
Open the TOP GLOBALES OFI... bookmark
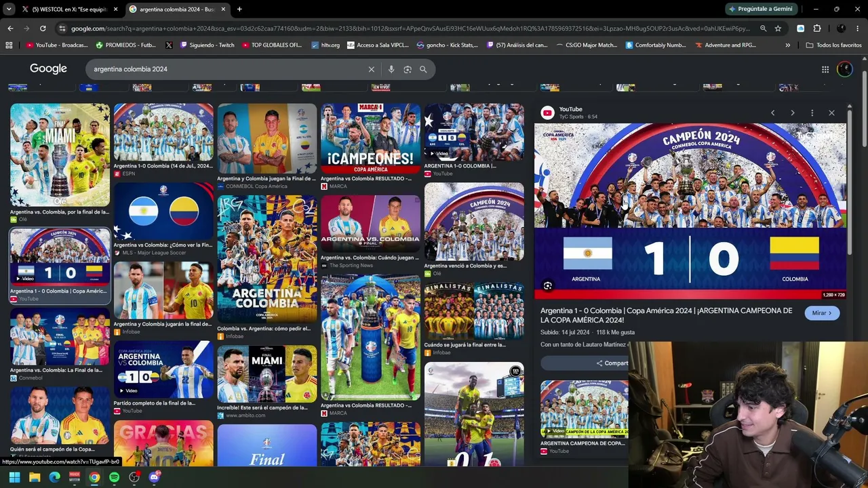(271, 45)
